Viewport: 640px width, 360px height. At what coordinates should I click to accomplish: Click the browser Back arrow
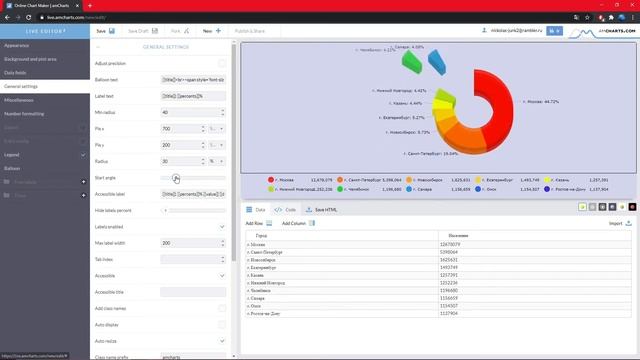[x=7, y=18]
